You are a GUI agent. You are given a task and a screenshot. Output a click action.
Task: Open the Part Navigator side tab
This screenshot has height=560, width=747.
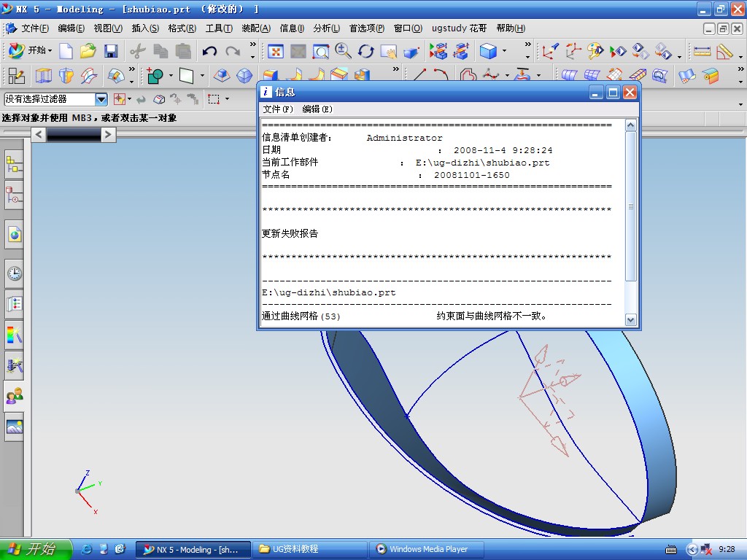pos(15,195)
